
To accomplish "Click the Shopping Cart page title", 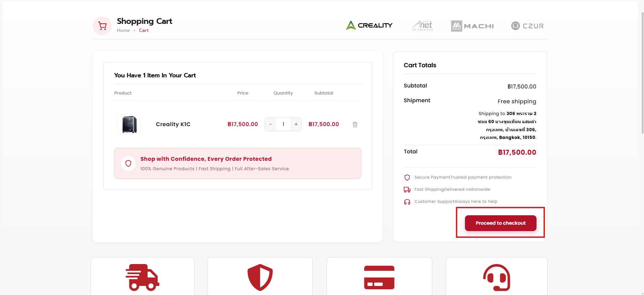I will coord(144,21).
